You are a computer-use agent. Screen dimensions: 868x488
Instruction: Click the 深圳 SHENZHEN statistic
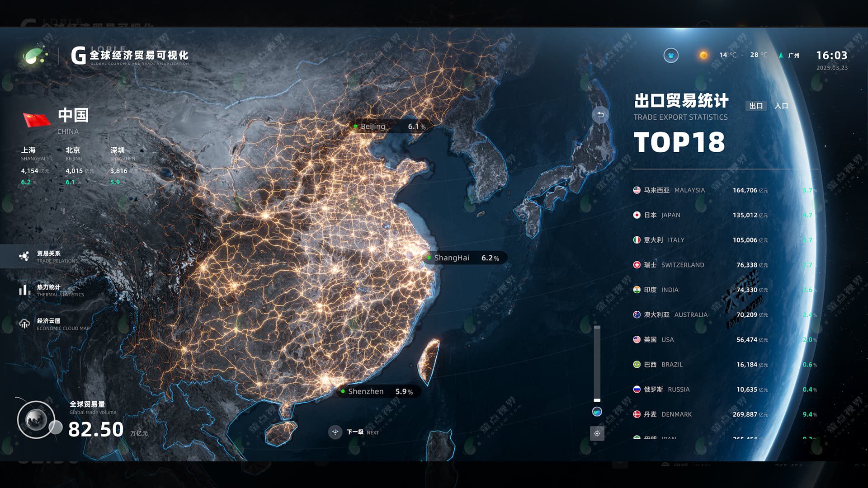124,166
